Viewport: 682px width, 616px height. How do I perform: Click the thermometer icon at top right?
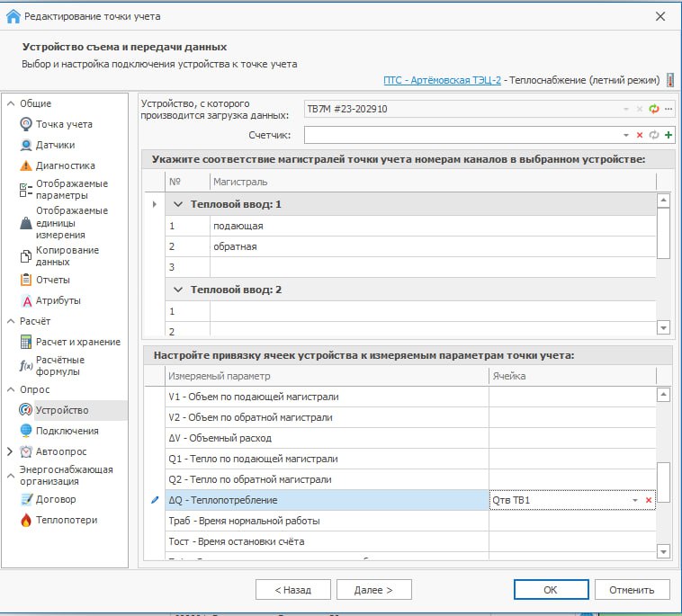[670, 81]
